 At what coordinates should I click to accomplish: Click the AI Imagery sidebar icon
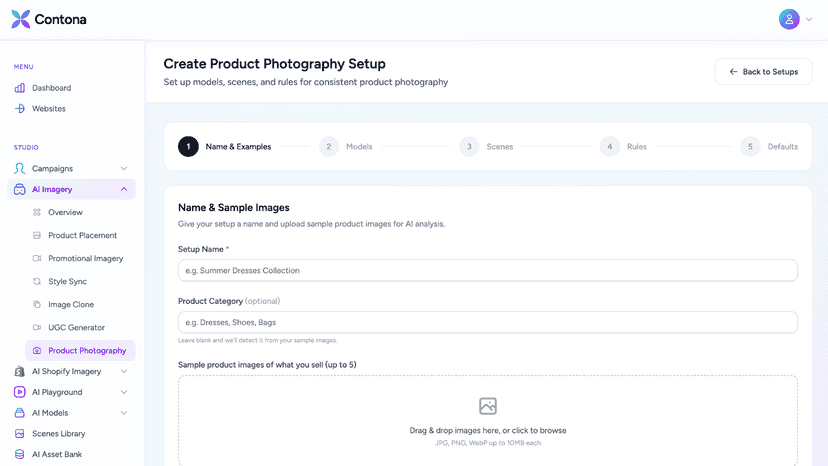point(20,189)
